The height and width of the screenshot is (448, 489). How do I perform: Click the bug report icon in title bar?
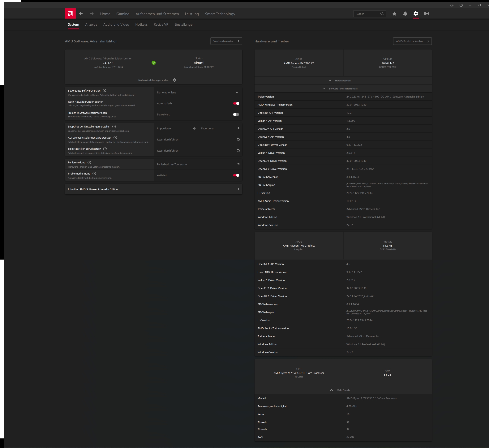point(452,5)
